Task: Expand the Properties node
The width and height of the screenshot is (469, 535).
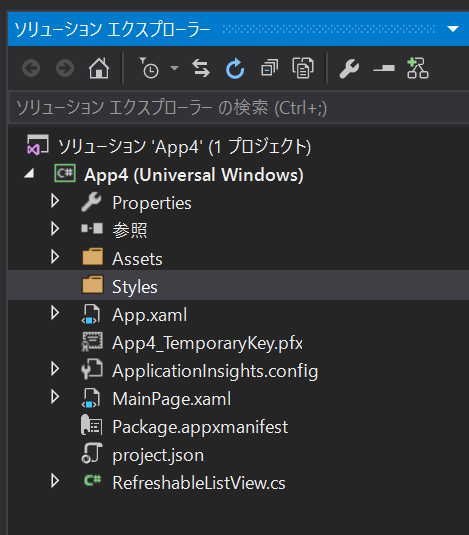Action: [x=55, y=201]
